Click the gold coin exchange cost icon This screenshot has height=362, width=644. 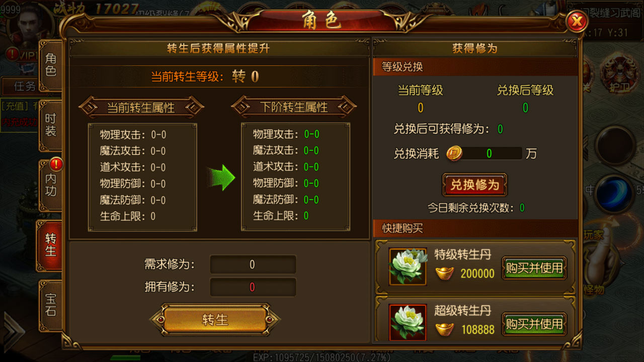[454, 153]
